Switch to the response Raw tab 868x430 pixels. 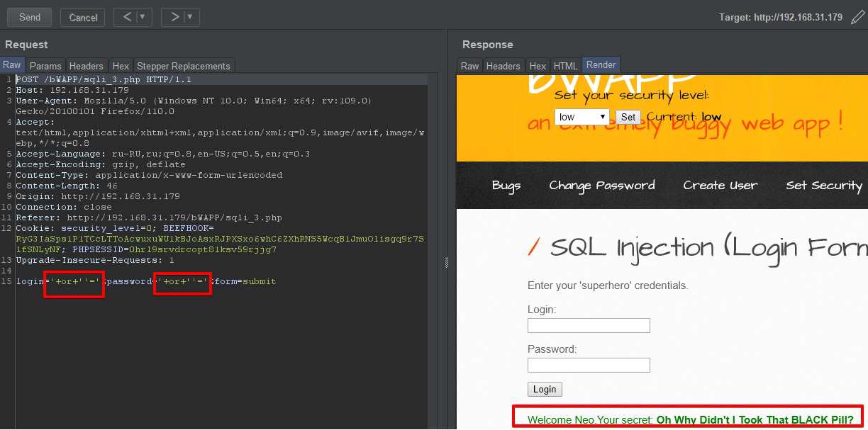tap(469, 66)
